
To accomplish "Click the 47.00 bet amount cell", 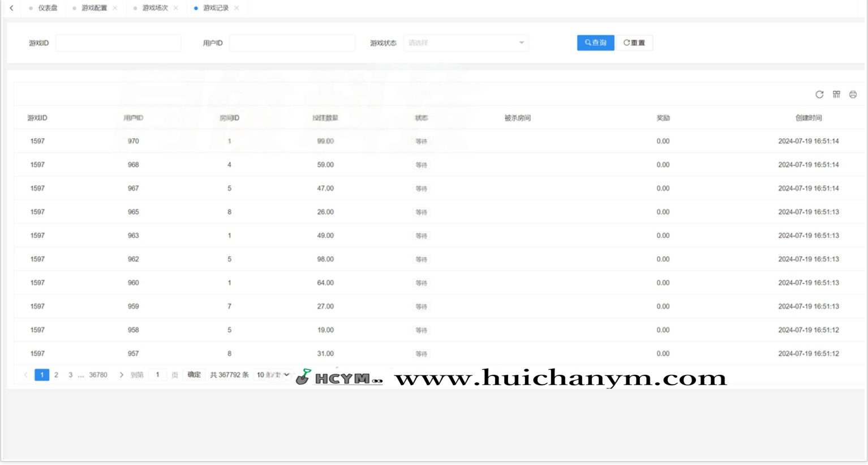I will click(325, 188).
